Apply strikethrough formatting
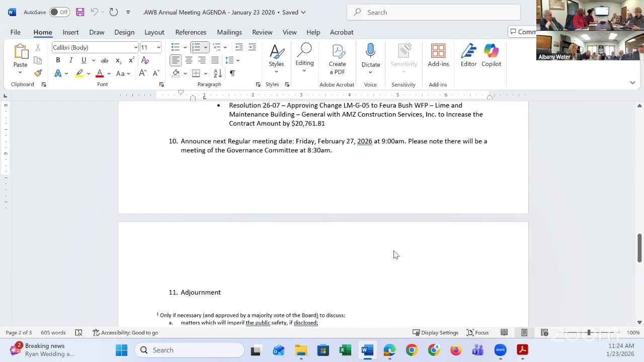This screenshot has width=644, height=362. point(105,60)
